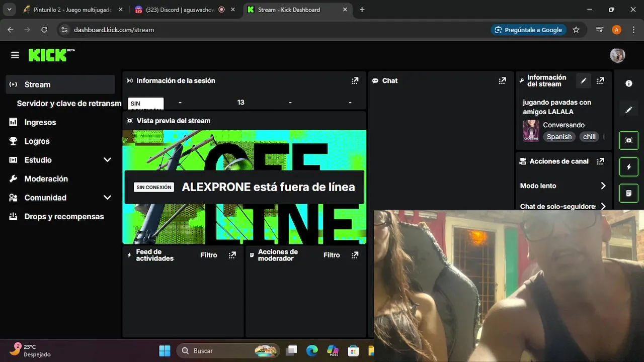
Task: Toggle the stream preview icon in right sidebar
Action: tap(629, 140)
